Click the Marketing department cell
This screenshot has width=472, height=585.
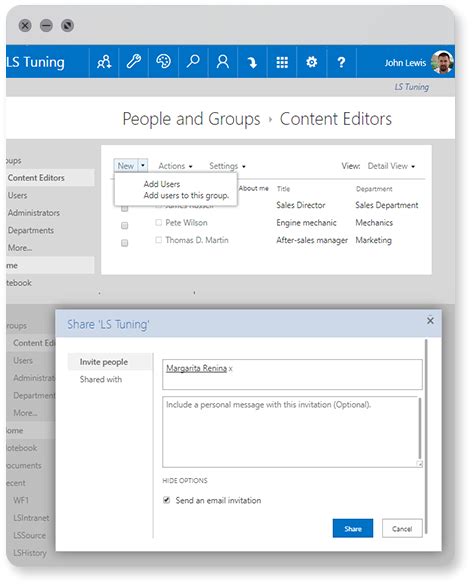373,240
